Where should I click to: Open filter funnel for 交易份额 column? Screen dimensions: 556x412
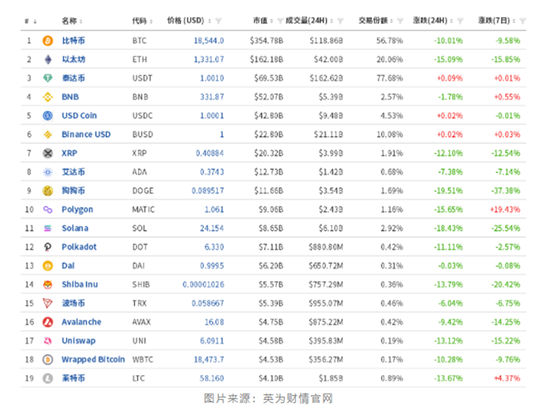click(x=400, y=21)
